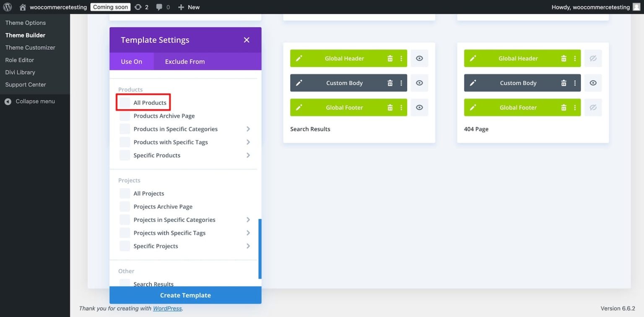Click the Create Template button

[185, 295]
